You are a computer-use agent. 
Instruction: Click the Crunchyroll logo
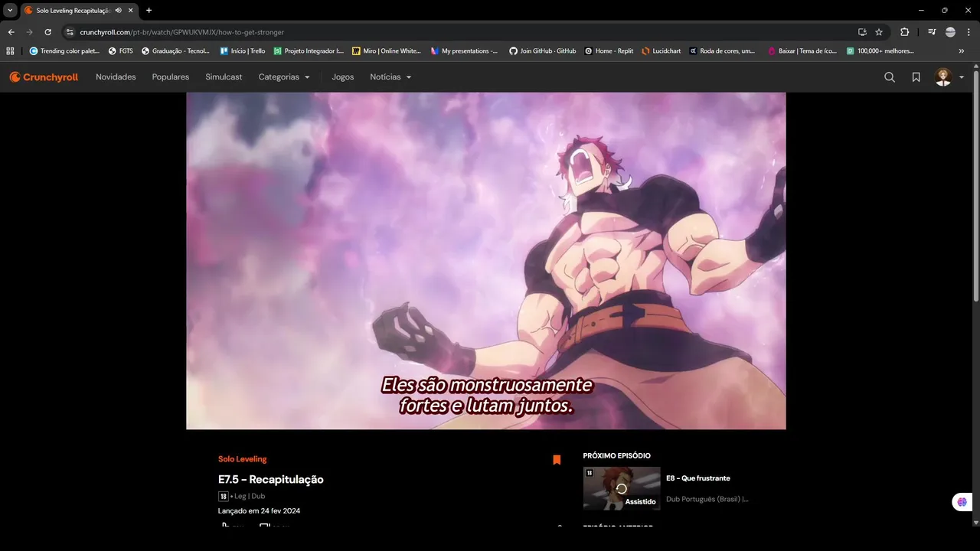point(44,77)
